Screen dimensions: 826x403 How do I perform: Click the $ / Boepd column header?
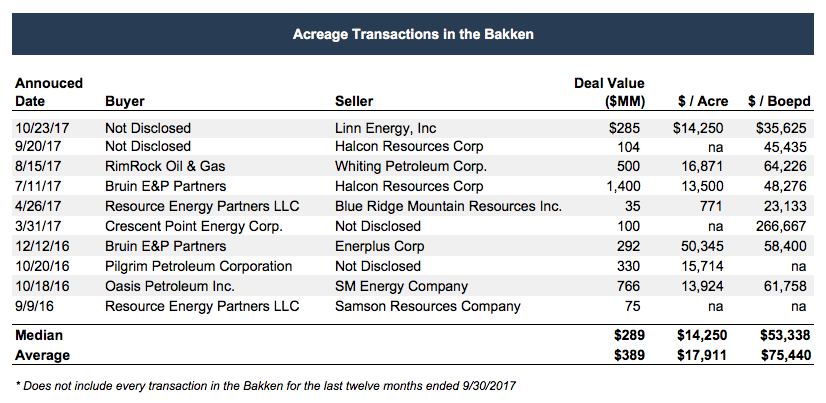coord(777,101)
